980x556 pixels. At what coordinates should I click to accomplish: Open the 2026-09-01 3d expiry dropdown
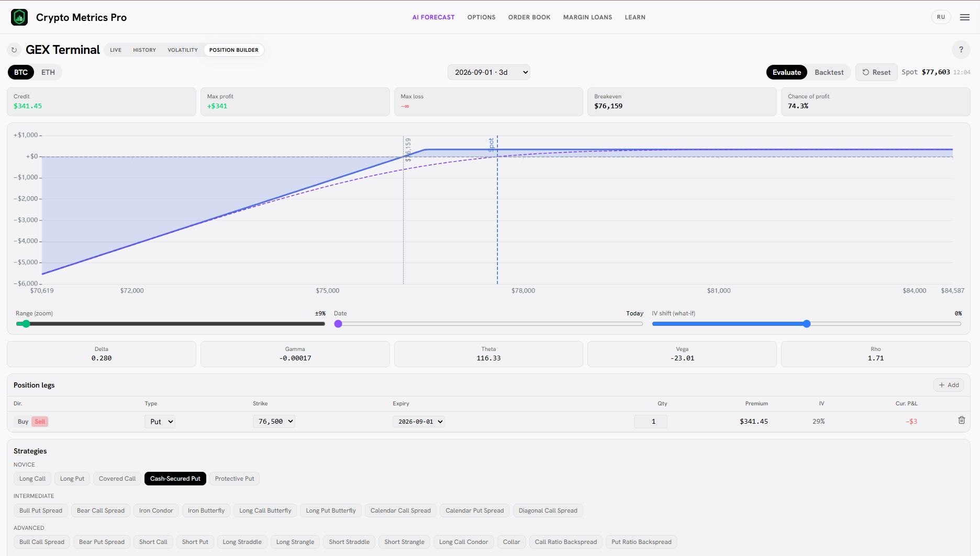pyautogui.click(x=489, y=72)
